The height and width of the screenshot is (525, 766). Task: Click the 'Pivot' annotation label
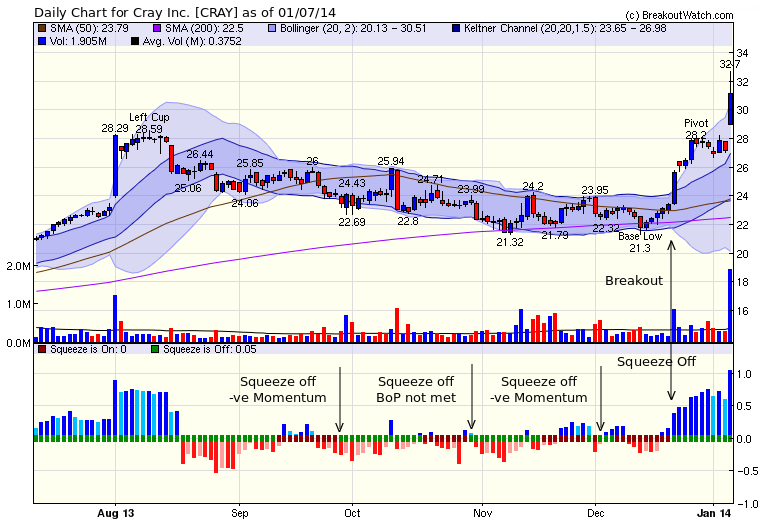pos(696,123)
